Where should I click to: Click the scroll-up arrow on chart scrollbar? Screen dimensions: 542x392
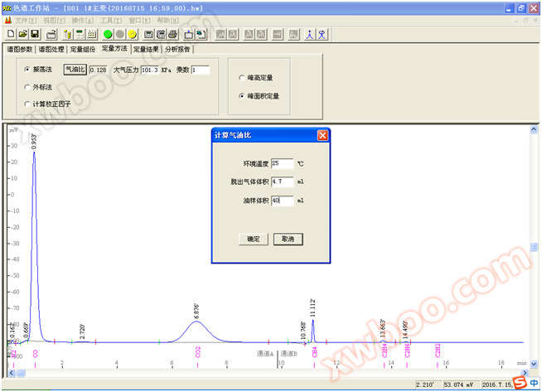(x=535, y=129)
